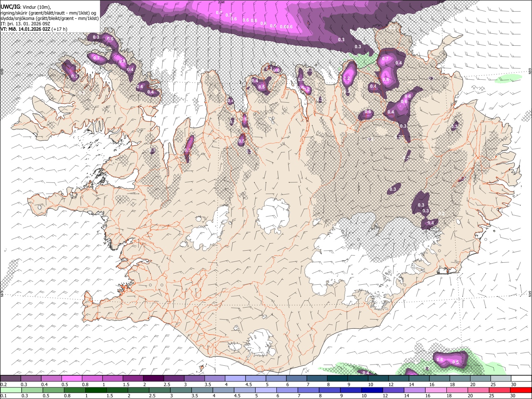Screen dimensions: 532x399
Task: Click the bright pink 0.5 swatch in snow legend
Action: 71,378
